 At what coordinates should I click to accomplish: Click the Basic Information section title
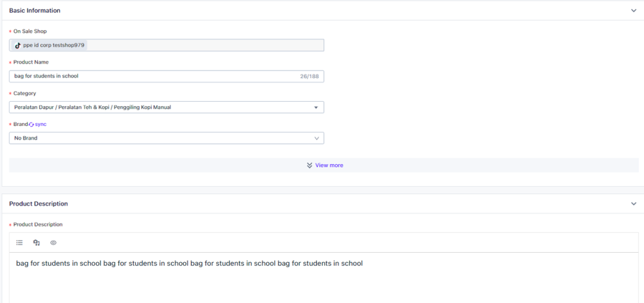[35, 11]
